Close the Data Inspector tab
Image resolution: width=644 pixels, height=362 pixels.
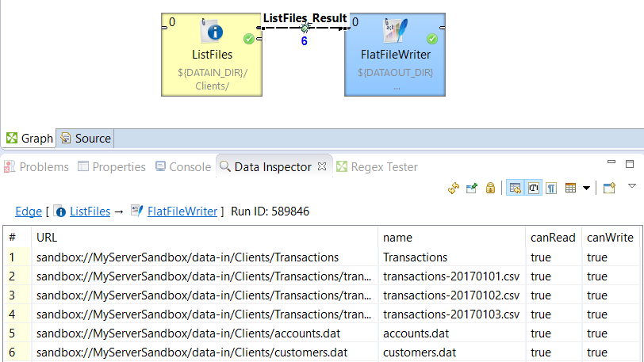[322, 167]
